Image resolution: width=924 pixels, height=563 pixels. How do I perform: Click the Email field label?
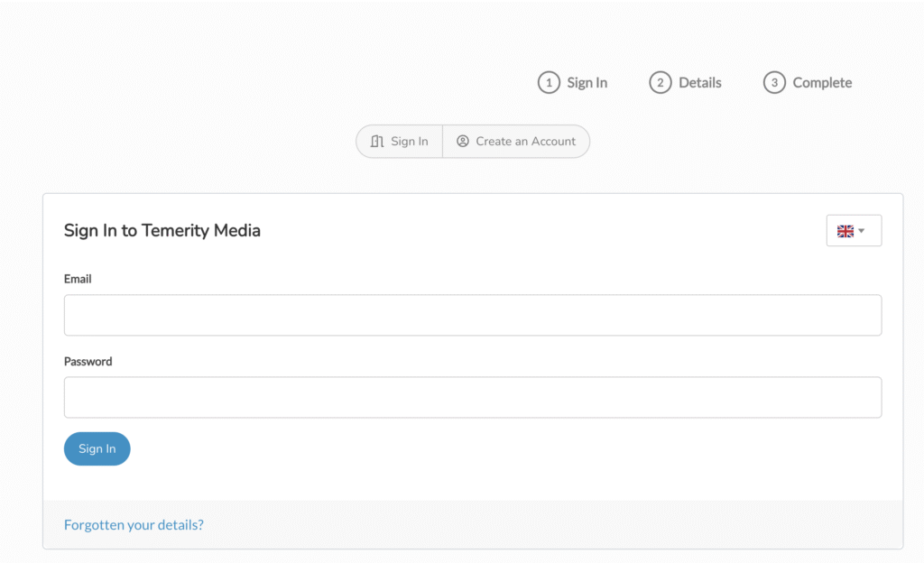78,279
